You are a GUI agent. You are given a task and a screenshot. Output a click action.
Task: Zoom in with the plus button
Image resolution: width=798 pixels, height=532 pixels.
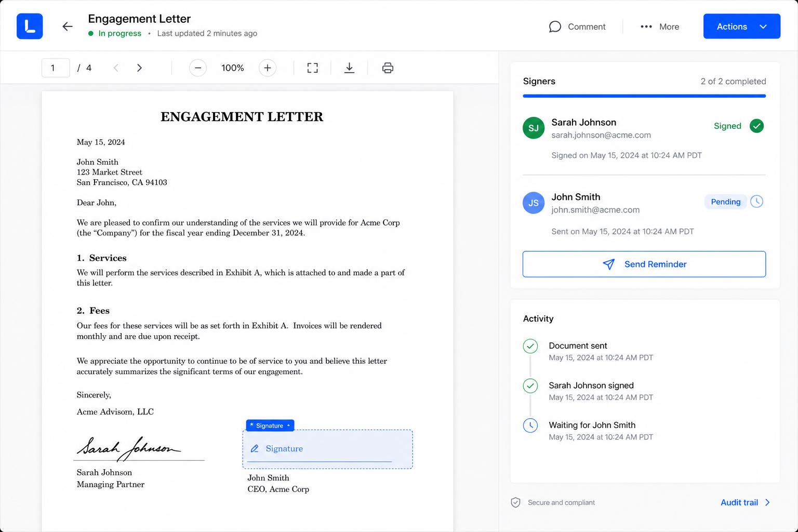click(268, 68)
